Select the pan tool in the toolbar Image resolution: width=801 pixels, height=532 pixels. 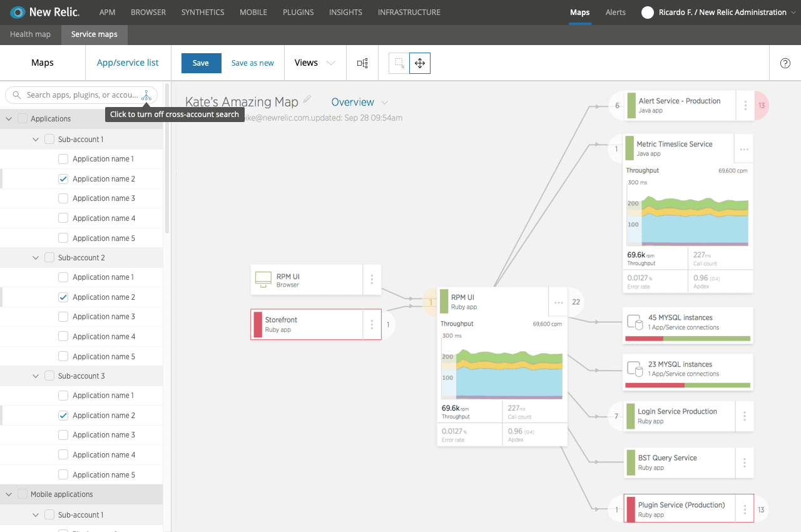coord(419,63)
